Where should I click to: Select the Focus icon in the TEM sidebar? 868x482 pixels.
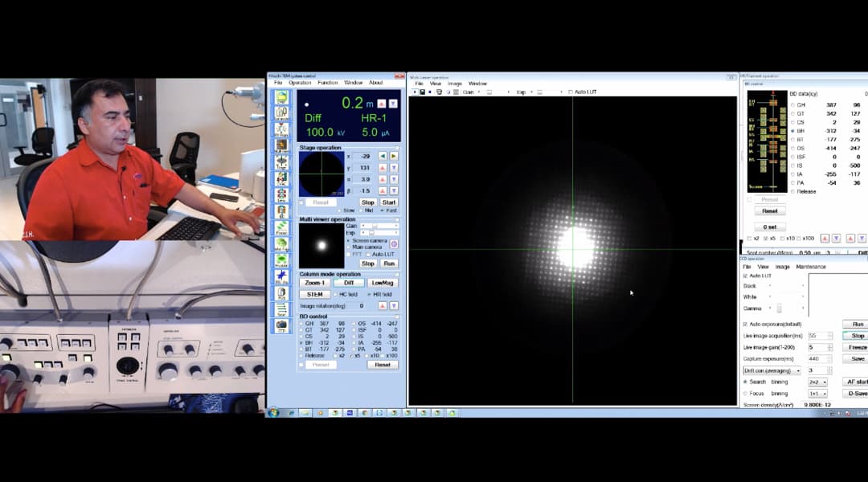click(282, 227)
